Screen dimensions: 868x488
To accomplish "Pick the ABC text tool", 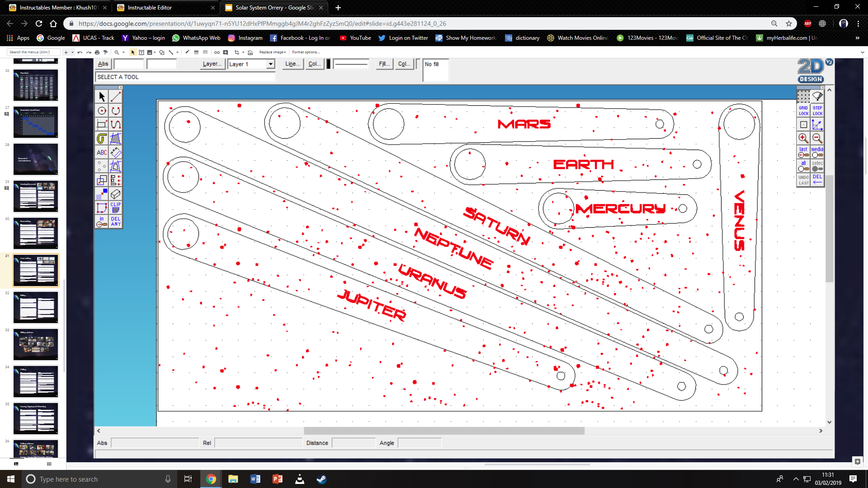I will click(101, 152).
